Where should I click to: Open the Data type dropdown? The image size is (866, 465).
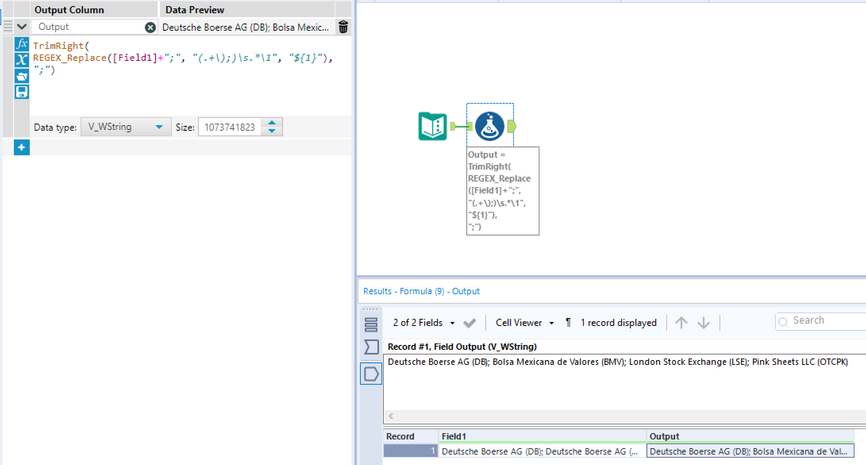click(x=125, y=127)
